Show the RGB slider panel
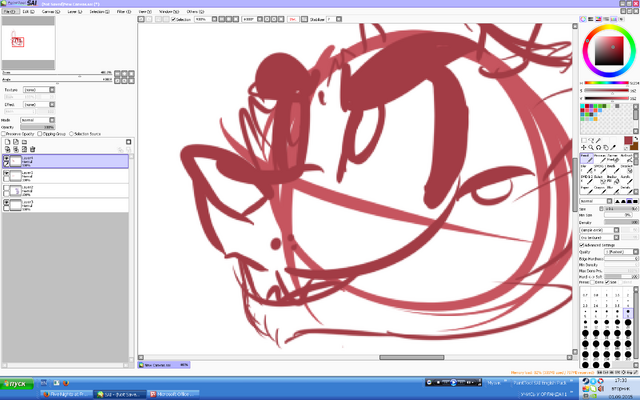 [591, 19]
